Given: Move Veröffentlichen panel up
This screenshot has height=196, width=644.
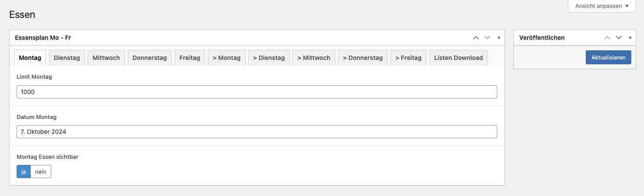Looking at the screenshot, I should tap(607, 38).
